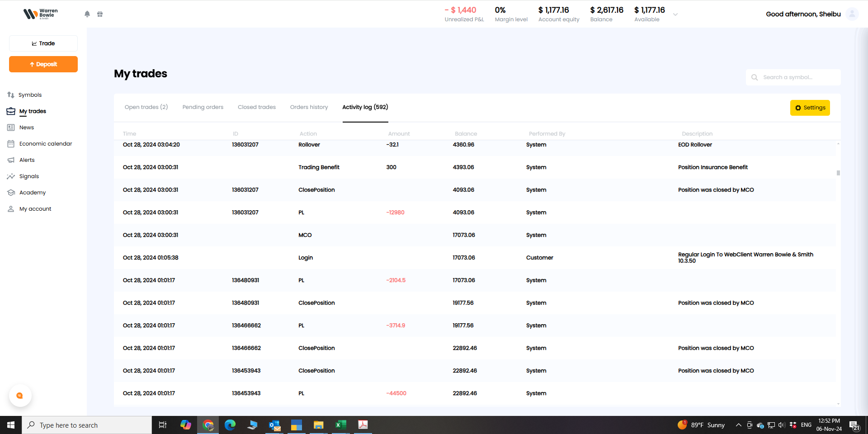868x434 pixels.
Task: Expand the account balance dropdown chevron
Action: pos(675,14)
